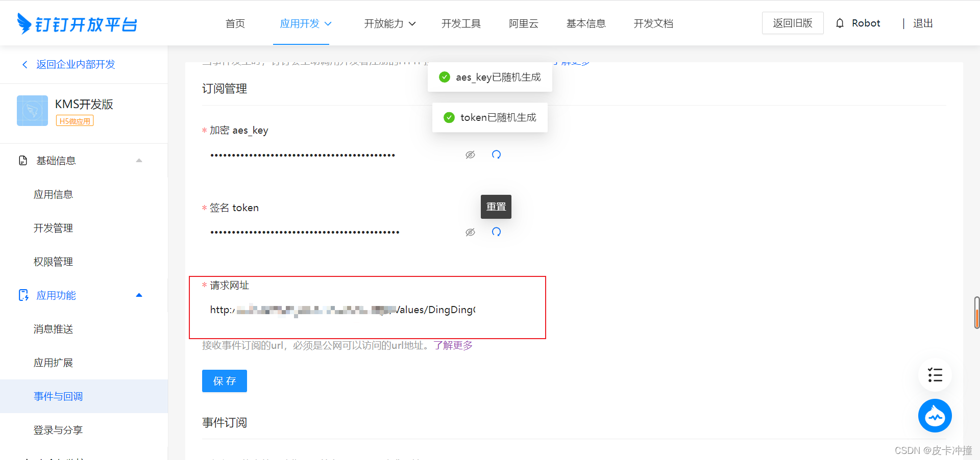Toggle aes_key visibility eye icon
This screenshot has height=460, width=980.
(x=470, y=155)
